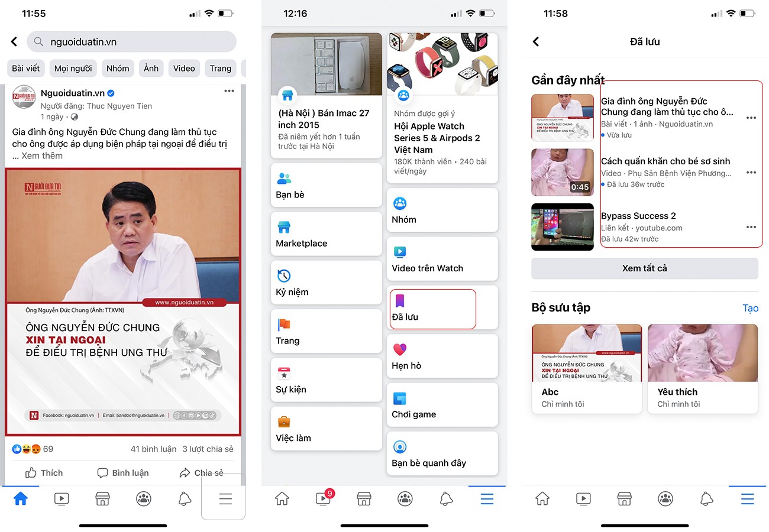Viewport: 769px width, 532px height.
Task: Open Sự kiện menu card
Action: point(327,380)
